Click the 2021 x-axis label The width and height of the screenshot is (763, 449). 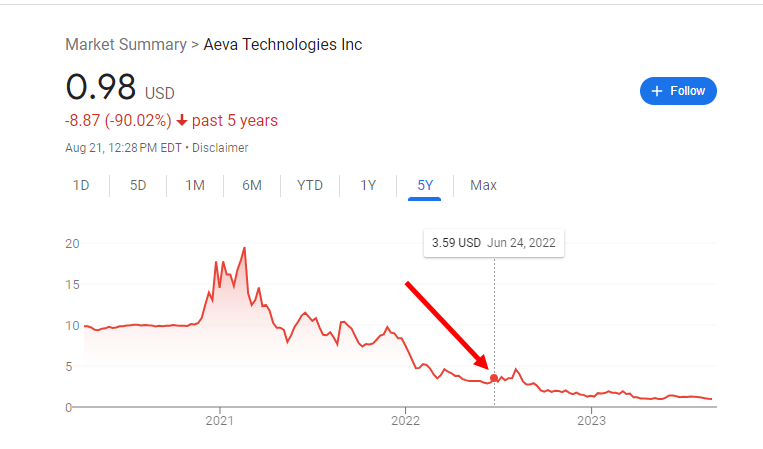coord(219,420)
